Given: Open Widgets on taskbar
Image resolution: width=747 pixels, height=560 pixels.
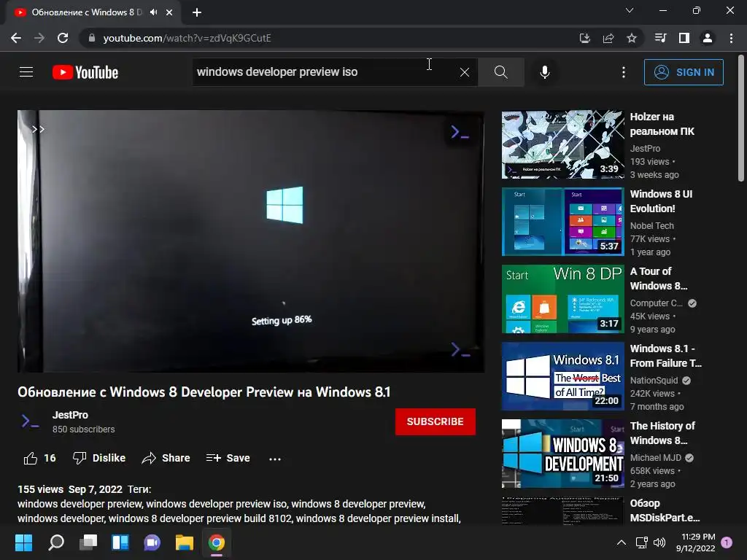Looking at the screenshot, I should point(120,542).
